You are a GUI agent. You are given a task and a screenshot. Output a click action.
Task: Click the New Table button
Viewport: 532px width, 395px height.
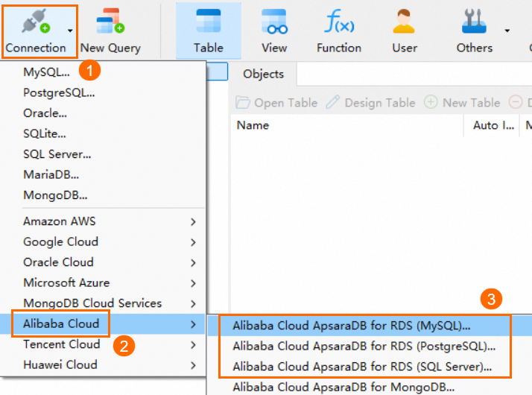[462, 103]
